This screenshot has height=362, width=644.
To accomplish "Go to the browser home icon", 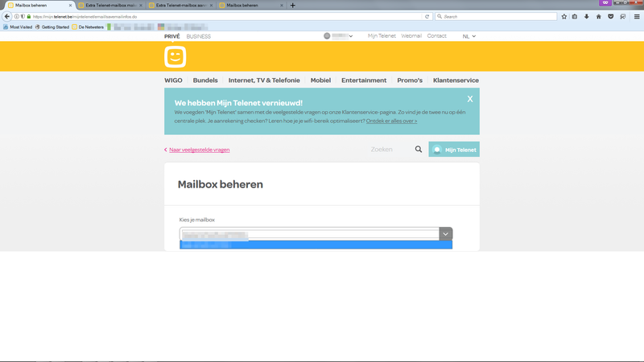I will pos(598,17).
